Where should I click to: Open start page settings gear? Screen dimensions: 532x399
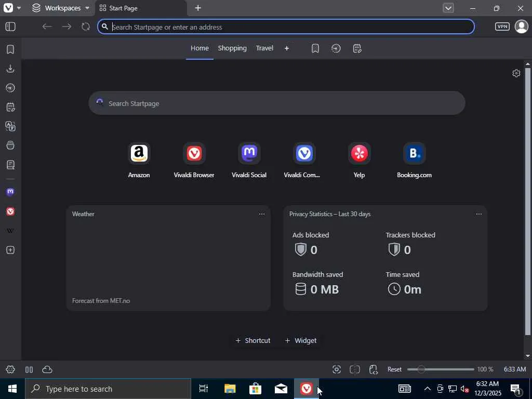(516, 73)
